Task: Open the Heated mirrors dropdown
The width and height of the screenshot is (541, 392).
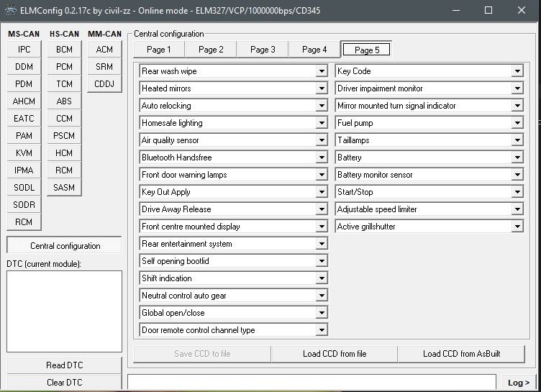Action: tap(322, 88)
